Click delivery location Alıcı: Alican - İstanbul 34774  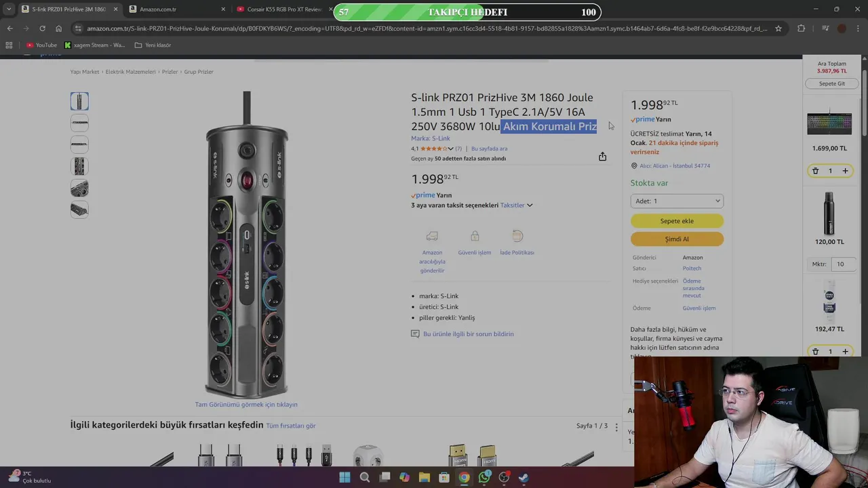pyautogui.click(x=675, y=166)
